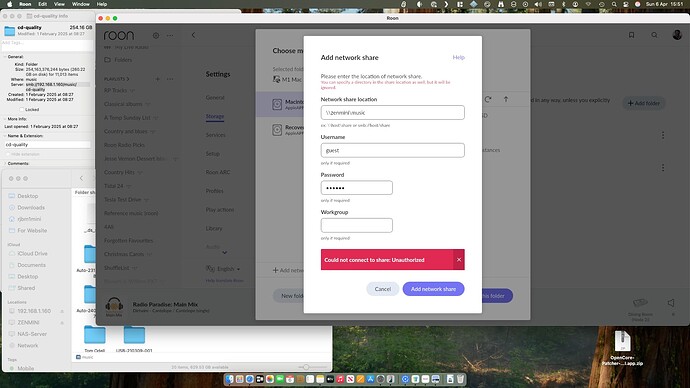Open Roon settings gear icon
The image size is (690, 388).
coord(156,35)
